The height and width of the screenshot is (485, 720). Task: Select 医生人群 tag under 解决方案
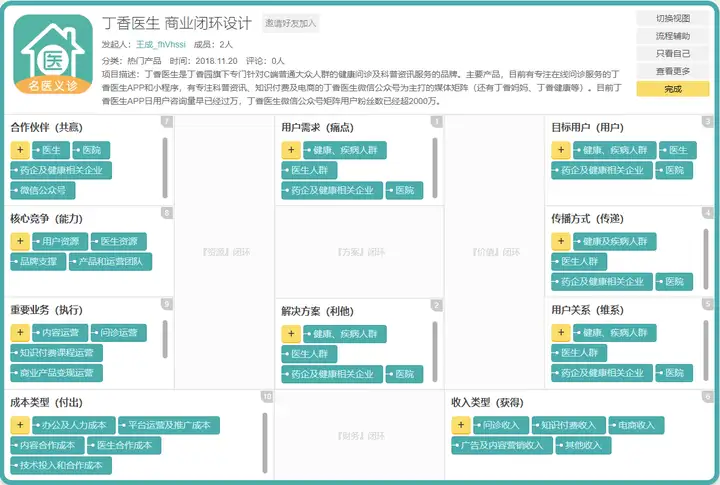tap(309, 354)
